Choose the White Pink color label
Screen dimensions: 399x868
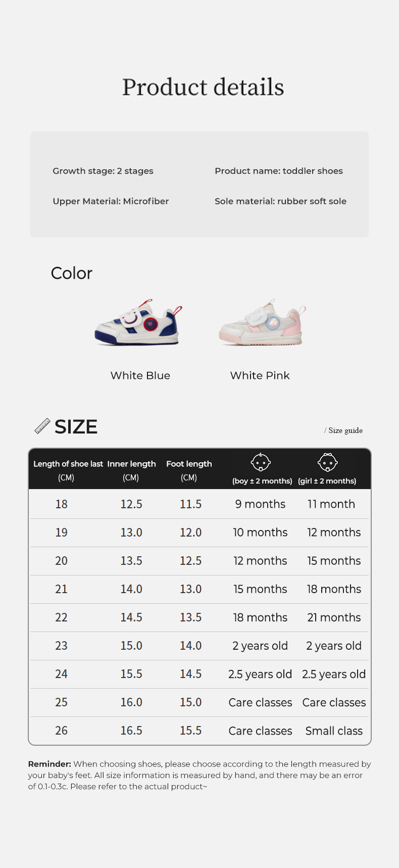click(260, 375)
